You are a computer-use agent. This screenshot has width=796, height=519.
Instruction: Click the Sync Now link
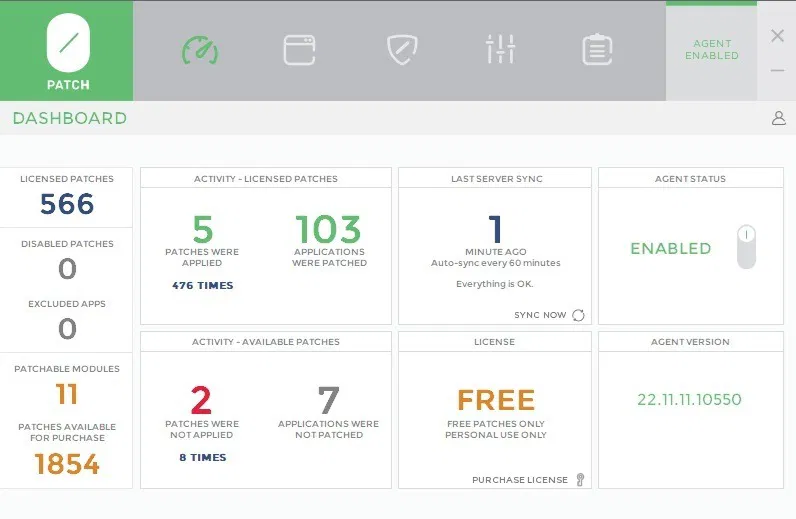coord(540,315)
